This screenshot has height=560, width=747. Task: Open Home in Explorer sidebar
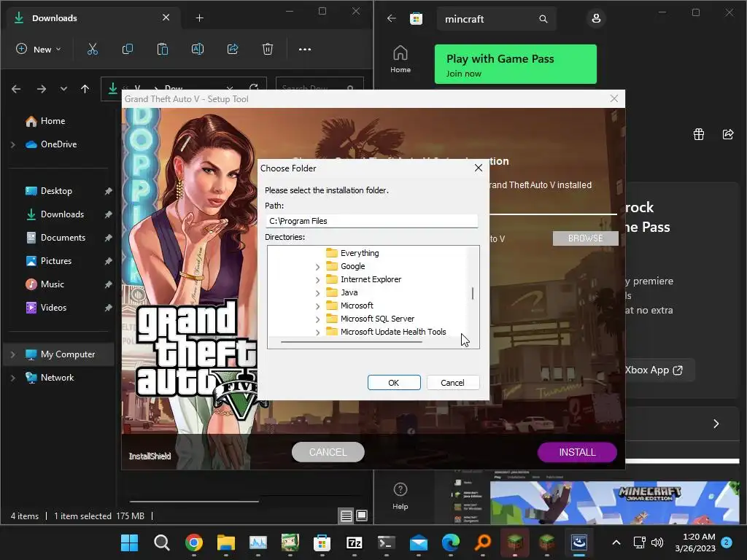click(53, 121)
